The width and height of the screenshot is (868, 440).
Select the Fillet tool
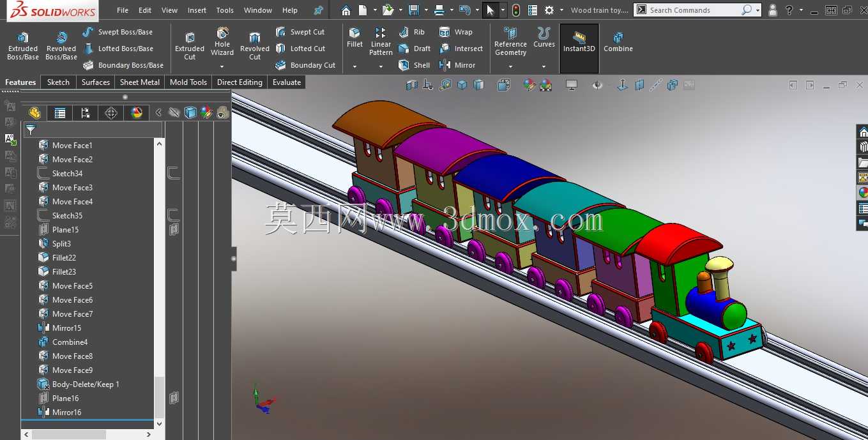click(x=354, y=38)
